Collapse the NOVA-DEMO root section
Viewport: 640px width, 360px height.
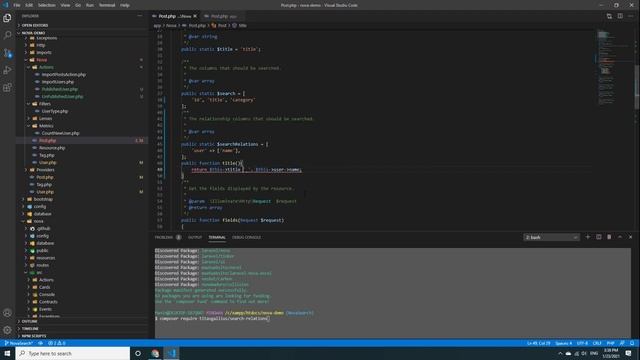(x=33, y=33)
